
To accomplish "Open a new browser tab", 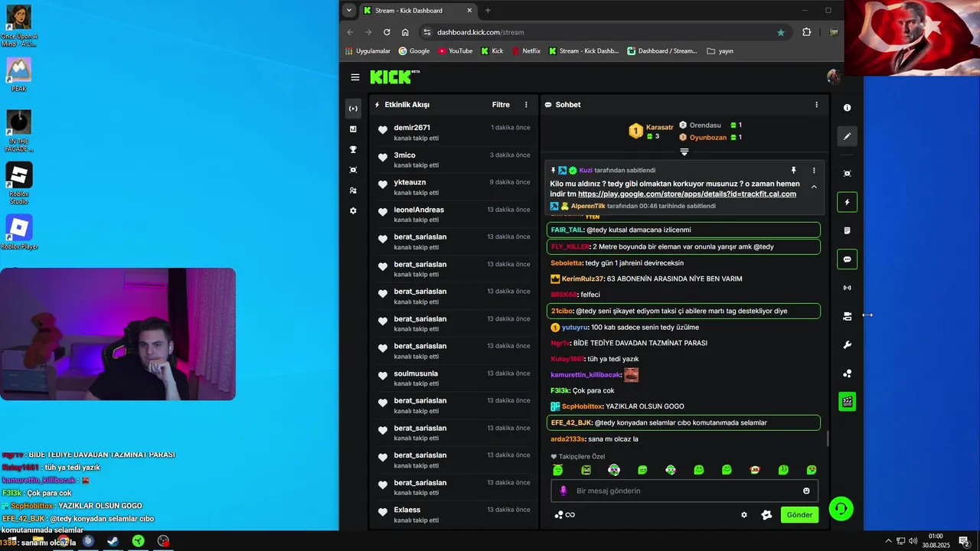I will (488, 11).
